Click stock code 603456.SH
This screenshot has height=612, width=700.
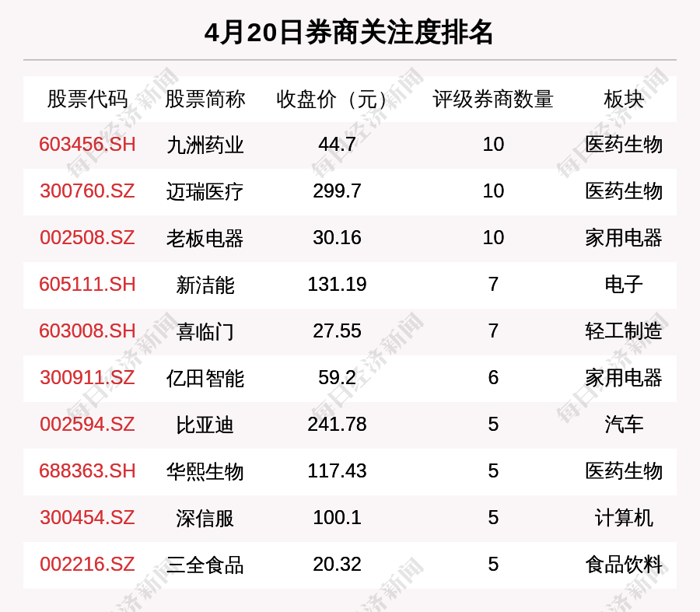click(x=87, y=145)
